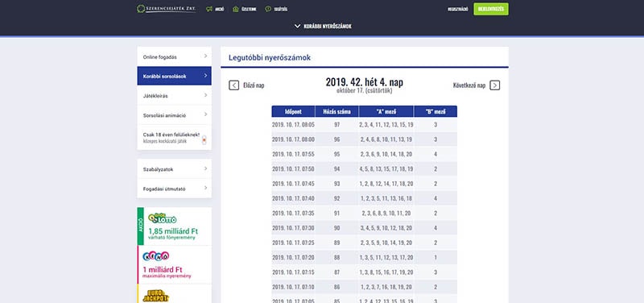Click the Üzleteink shop icon

click(x=236, y=9)
